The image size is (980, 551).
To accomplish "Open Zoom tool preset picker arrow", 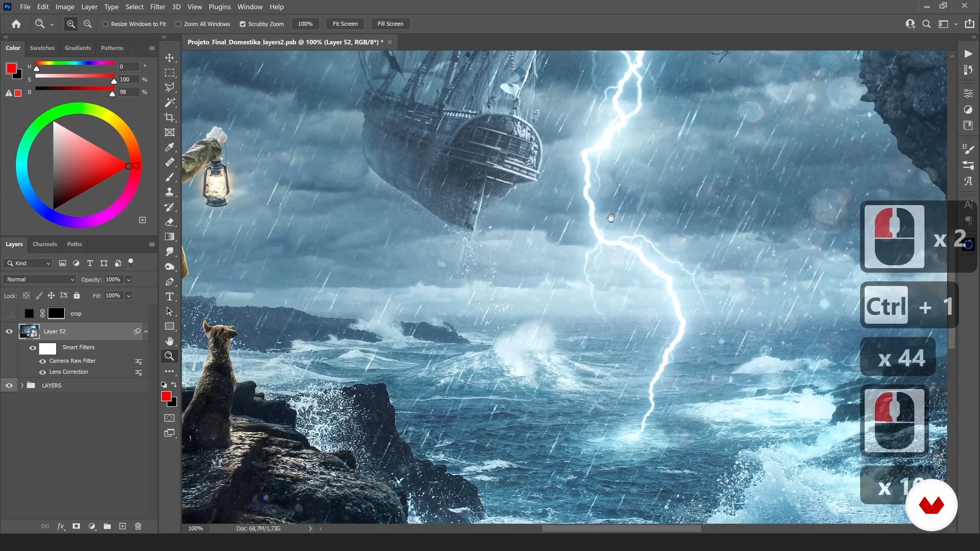I will click(52, 24).
